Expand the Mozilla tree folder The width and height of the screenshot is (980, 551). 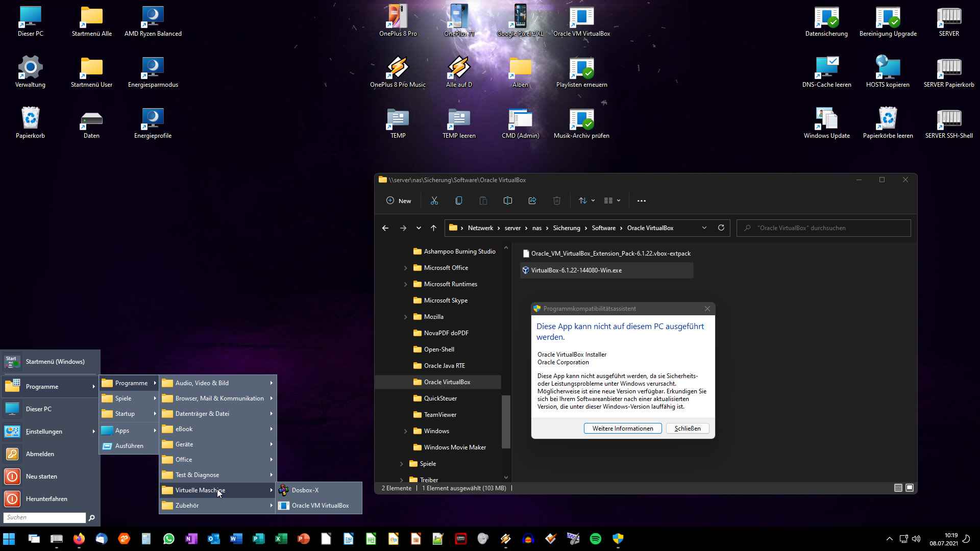pos(406,317)
